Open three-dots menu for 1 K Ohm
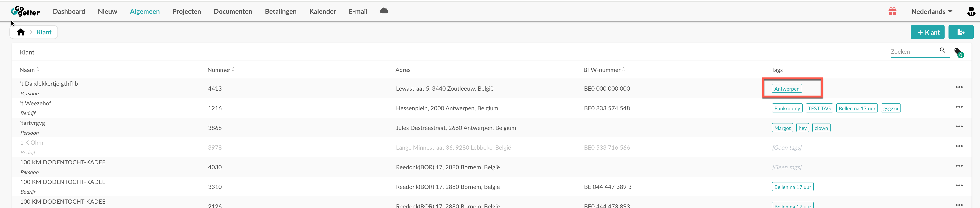The image size is (980, 208). 959,146
